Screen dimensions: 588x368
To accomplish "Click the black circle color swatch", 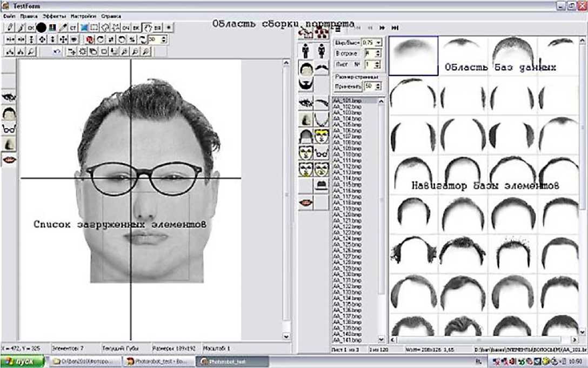I will coord(42,26).
